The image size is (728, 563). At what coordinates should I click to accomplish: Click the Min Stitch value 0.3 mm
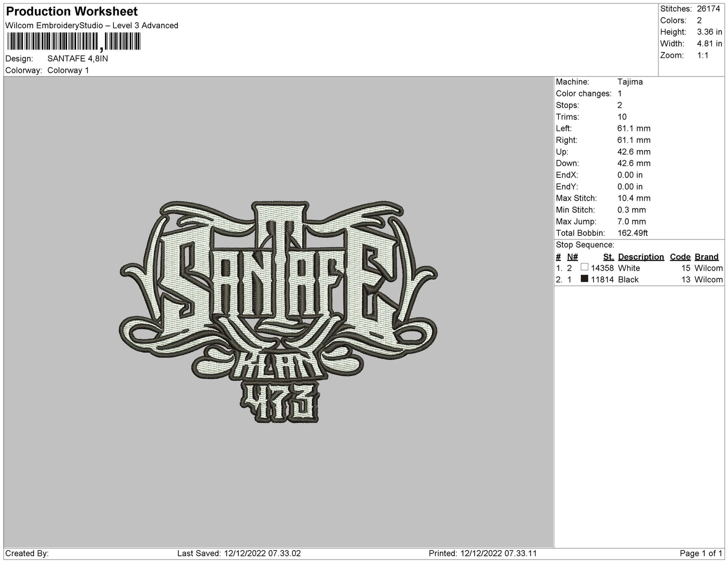point(632,210)
